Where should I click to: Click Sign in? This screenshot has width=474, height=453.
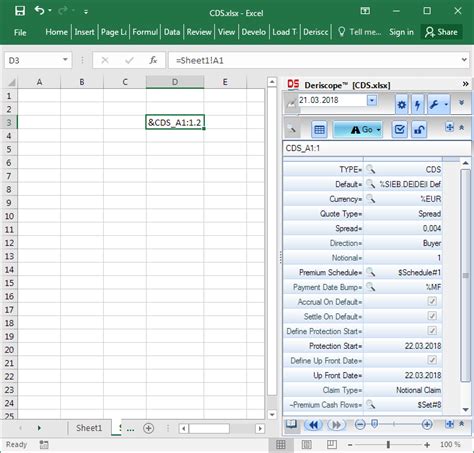[401, 32]
